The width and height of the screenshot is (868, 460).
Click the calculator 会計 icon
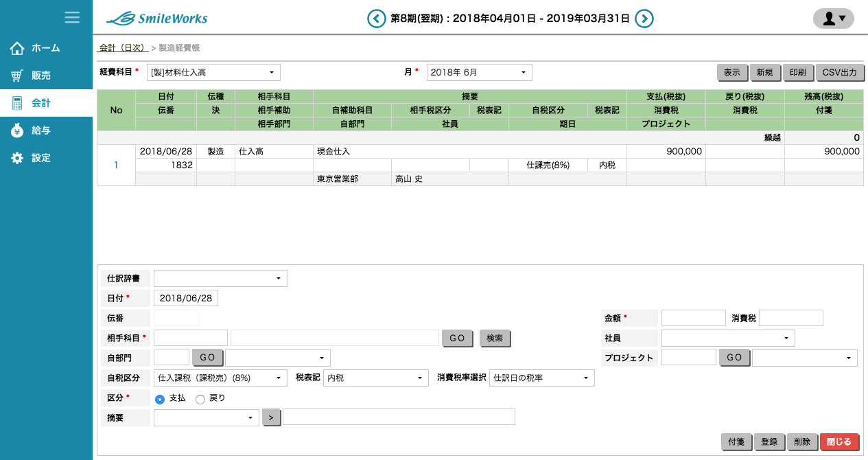pos(18,103)
